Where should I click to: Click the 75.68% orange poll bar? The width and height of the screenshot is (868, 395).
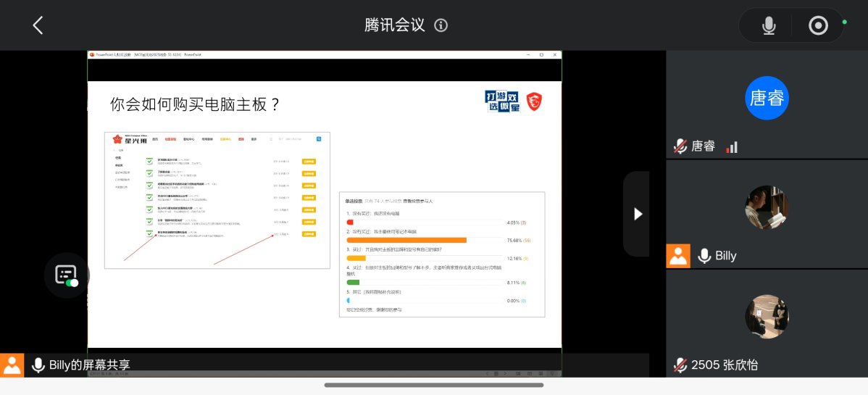click(x=406, y=240)
